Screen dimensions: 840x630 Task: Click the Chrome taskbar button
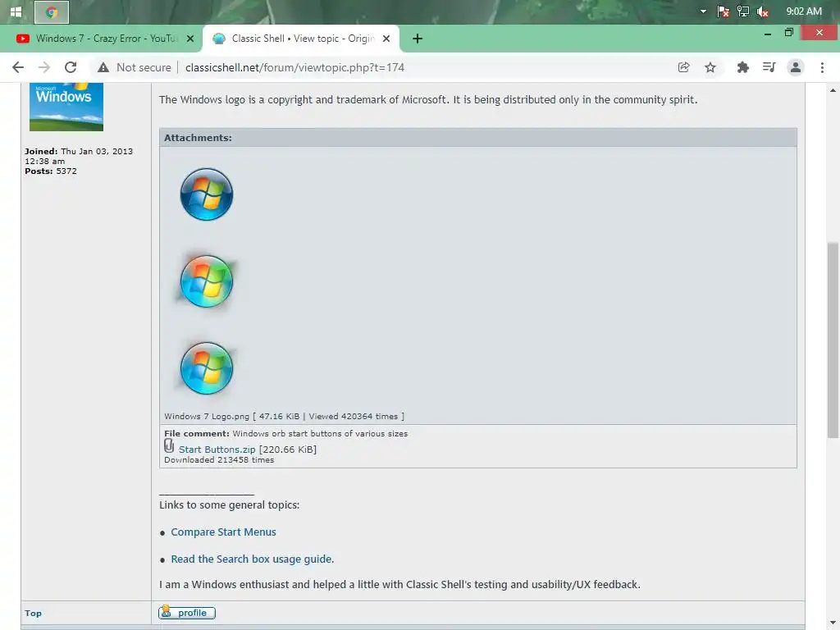(52, 11)
